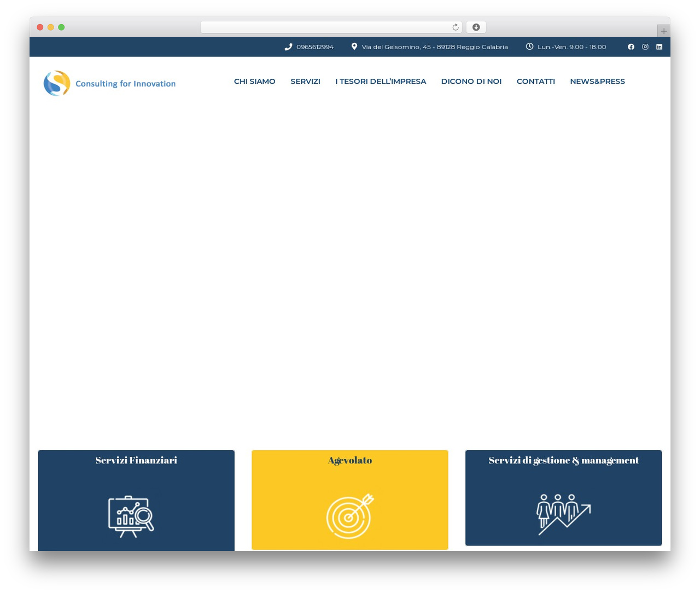Open Servizi di gestione & management heading
The height and width of the screenshot is (593, 700).
pos(564,461)
